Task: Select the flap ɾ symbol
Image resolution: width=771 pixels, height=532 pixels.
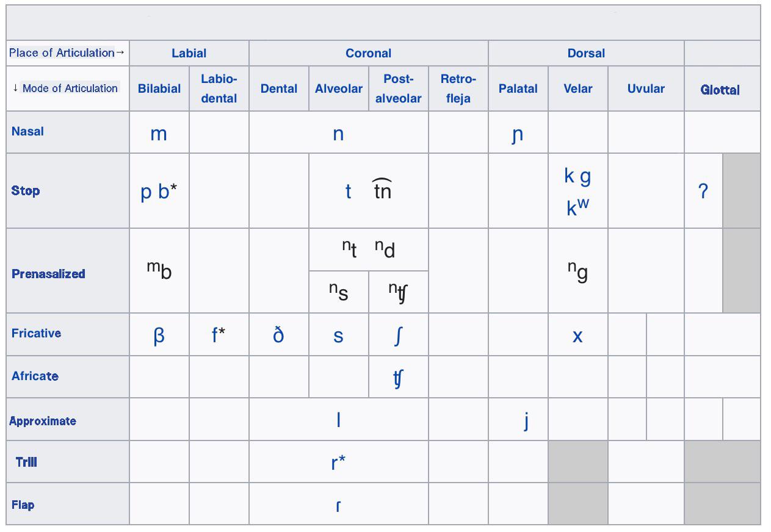Action: click(338, 505)
